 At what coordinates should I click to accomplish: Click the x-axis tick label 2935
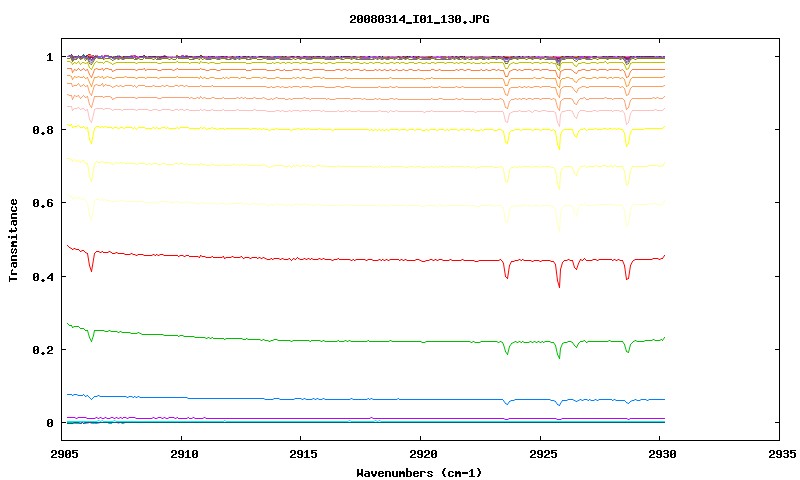tap(782, 454)
